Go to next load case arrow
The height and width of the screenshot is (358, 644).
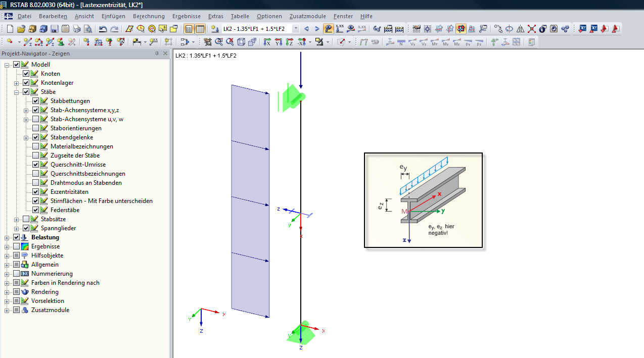coord(317,29)
